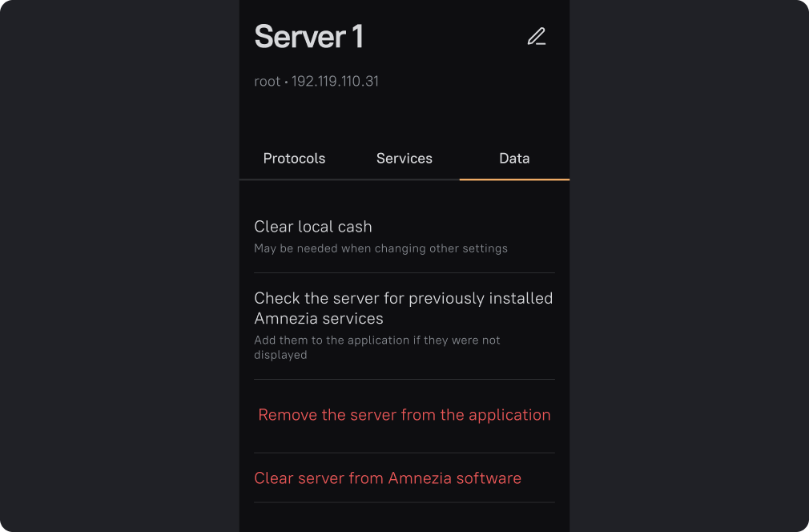
Task: Click the divider below Clear server from Amnezia
Action: click(x=404, y=502)
